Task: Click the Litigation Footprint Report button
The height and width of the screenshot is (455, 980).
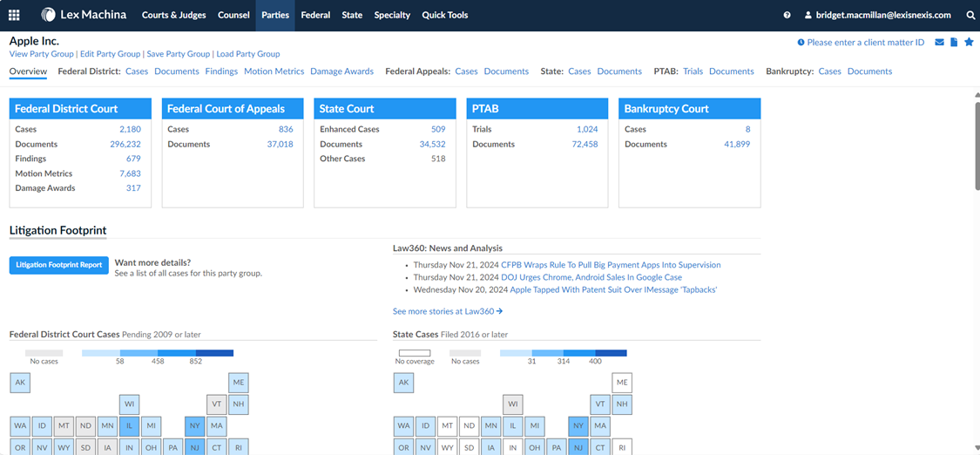Action: 58,265
